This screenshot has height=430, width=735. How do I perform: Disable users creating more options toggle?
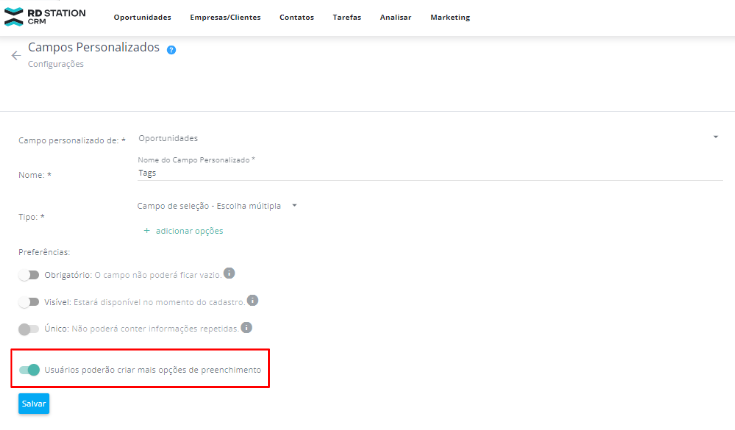(x=29, y=370)
